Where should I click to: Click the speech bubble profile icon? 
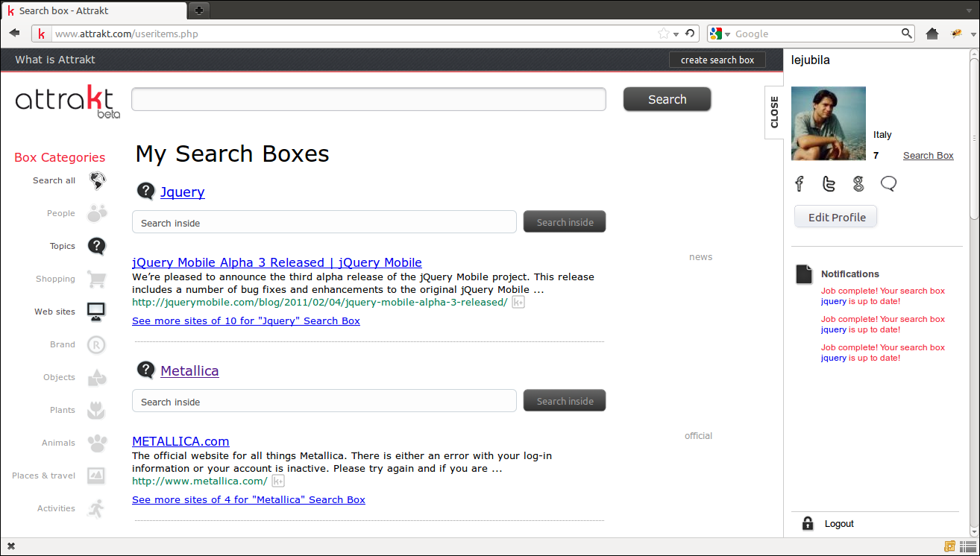(x=888, y=183)
